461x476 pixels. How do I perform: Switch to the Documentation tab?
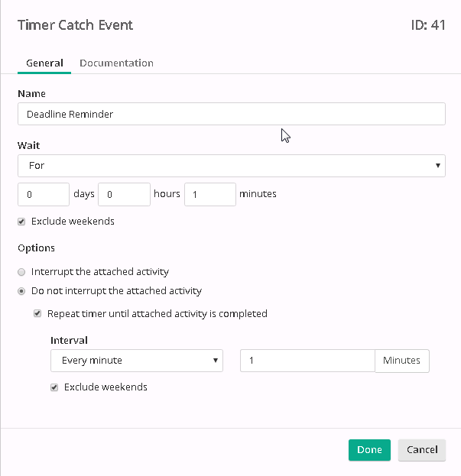[116, 63]
